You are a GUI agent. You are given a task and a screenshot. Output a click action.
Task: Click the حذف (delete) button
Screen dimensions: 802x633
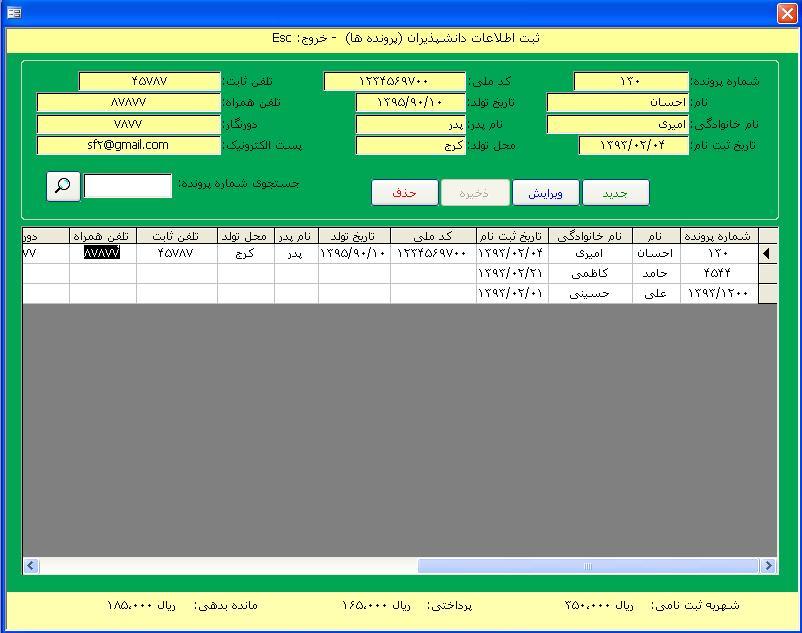(x=405, y=193)
